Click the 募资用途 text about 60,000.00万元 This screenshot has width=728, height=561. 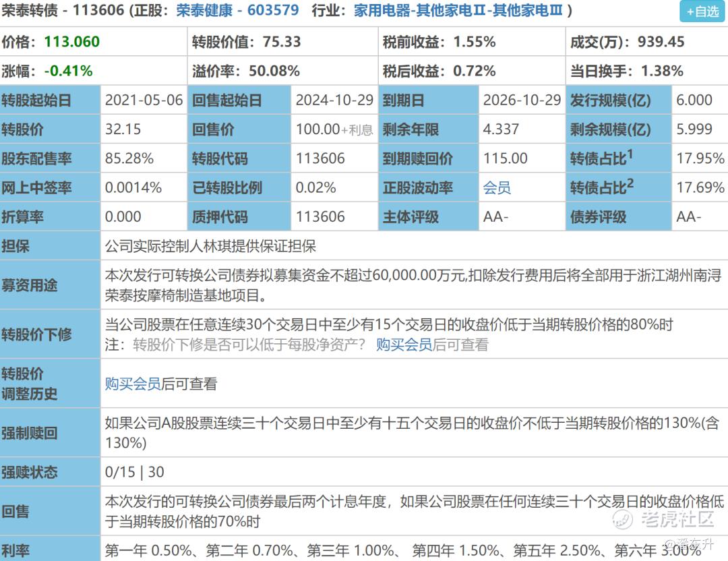(413, 285)
